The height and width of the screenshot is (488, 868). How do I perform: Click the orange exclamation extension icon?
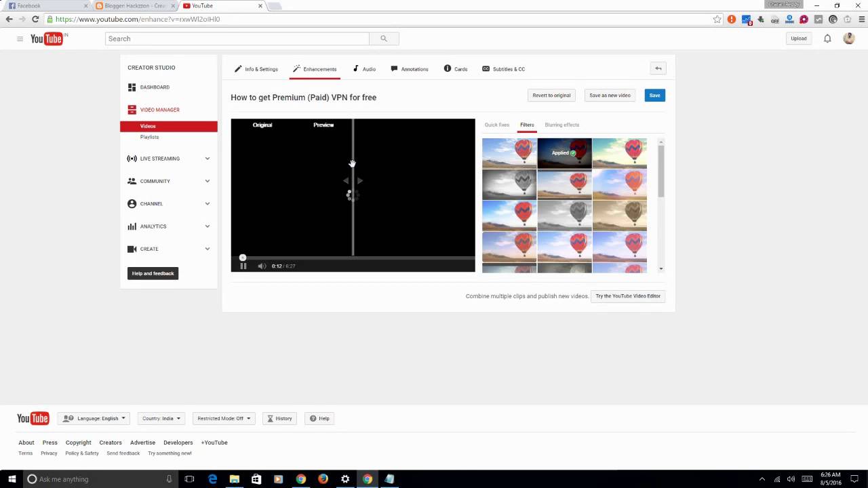[x=732, y=19]
